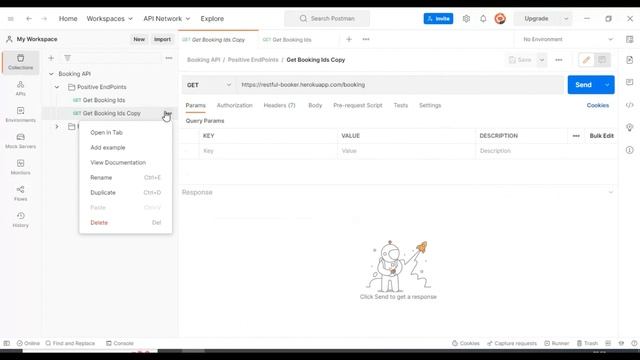Click the Invite button

438,19
